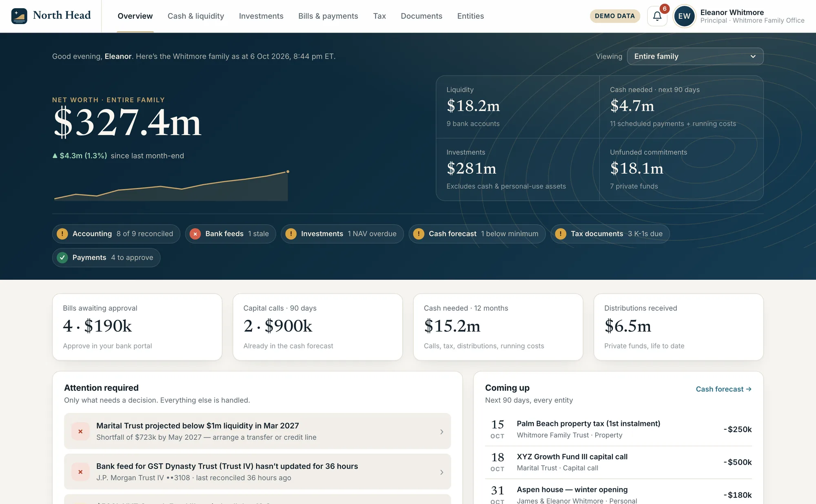Click the DEMO DATA badge
Screen dimensions: 816x504
615,16
